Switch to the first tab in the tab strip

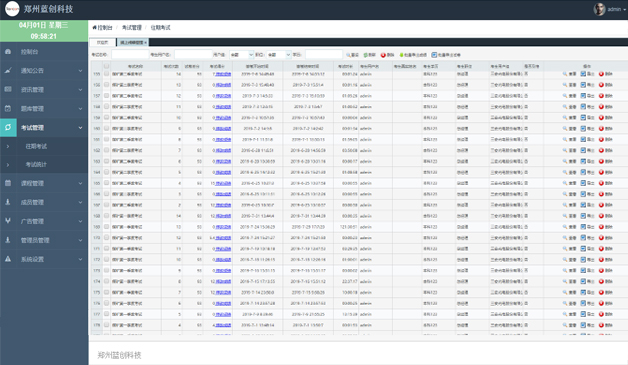[103, 42]
